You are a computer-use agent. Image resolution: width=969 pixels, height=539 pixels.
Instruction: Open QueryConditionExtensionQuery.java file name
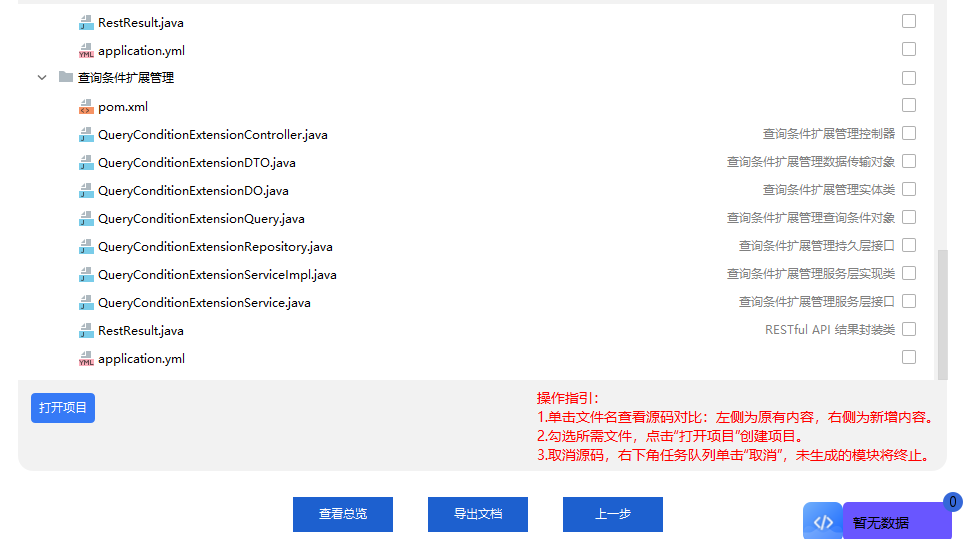point(201,219)
